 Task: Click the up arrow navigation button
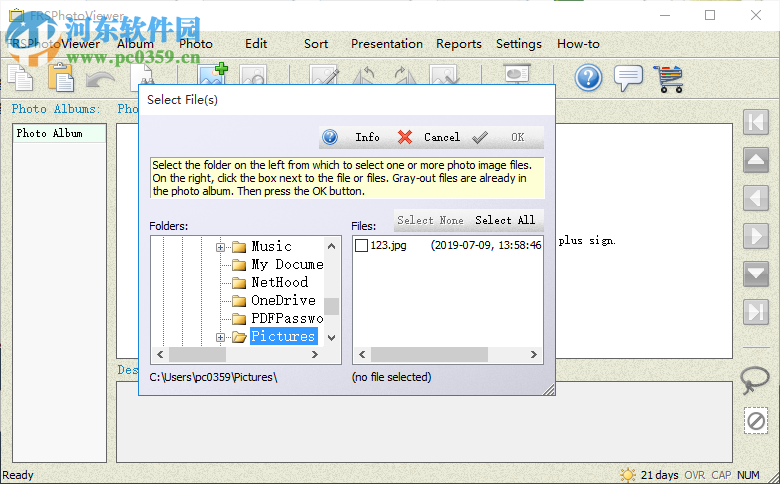point(756,160)
